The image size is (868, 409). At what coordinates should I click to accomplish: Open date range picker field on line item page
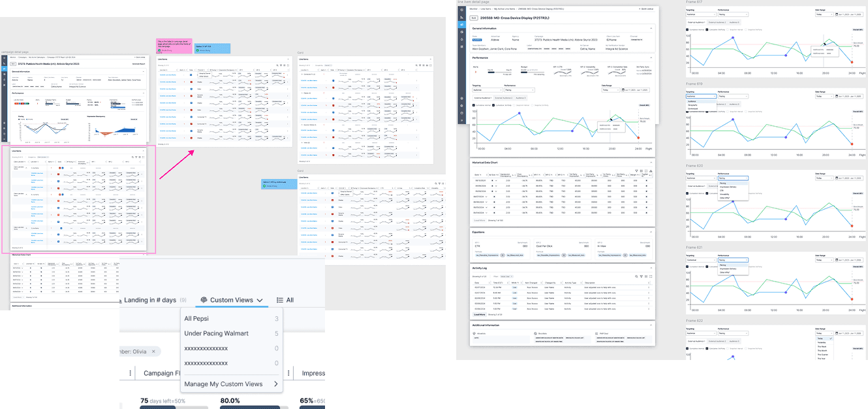(x=636, y=90)
